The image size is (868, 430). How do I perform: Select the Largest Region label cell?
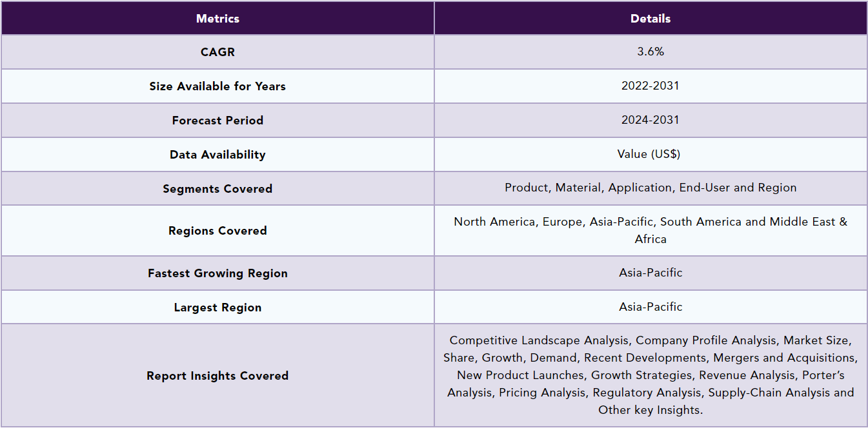tap(217, 308)
